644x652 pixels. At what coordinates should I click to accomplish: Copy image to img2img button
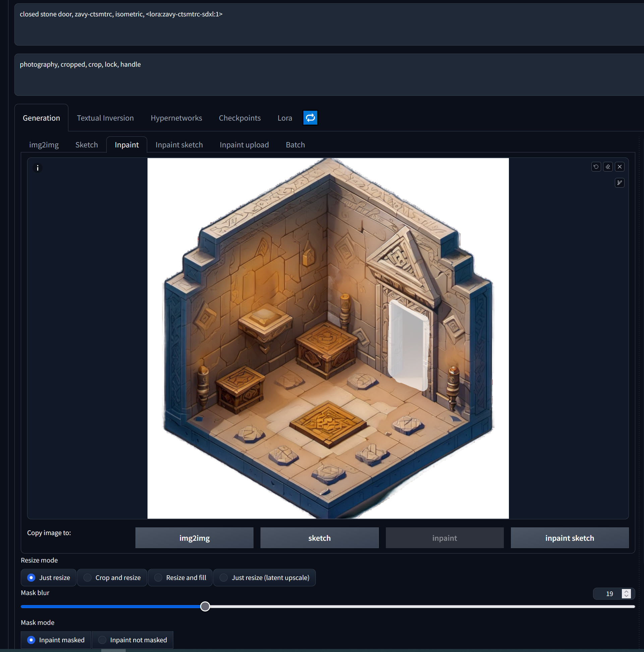194,538
